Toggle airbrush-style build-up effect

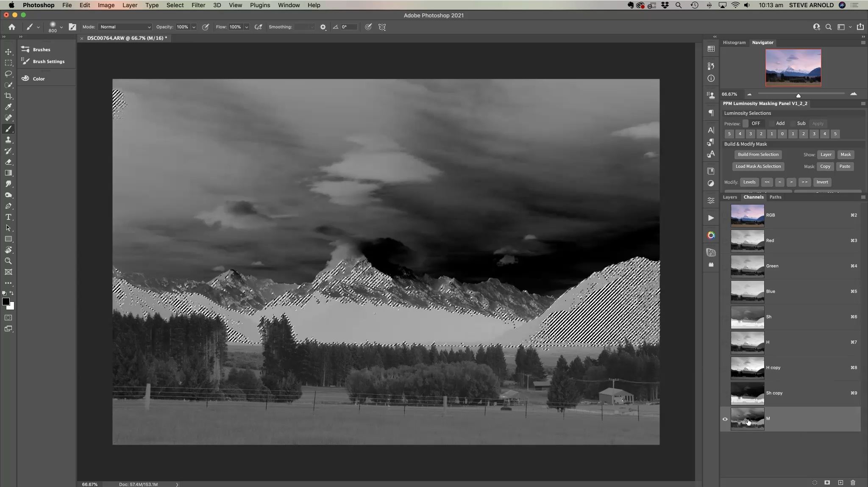[258, 27]
